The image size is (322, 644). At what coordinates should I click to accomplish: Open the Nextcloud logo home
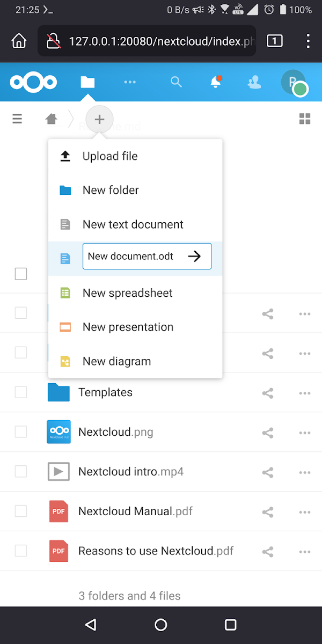tap(33, 82)
